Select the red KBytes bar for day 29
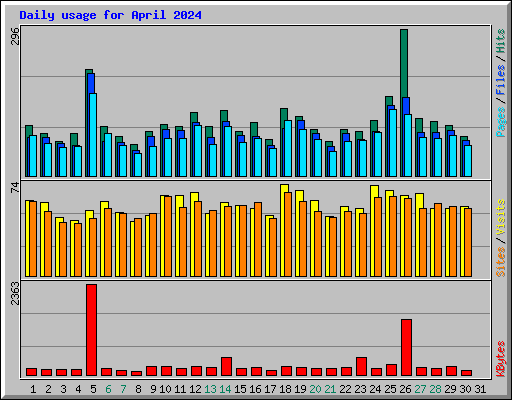 [452, 371]
